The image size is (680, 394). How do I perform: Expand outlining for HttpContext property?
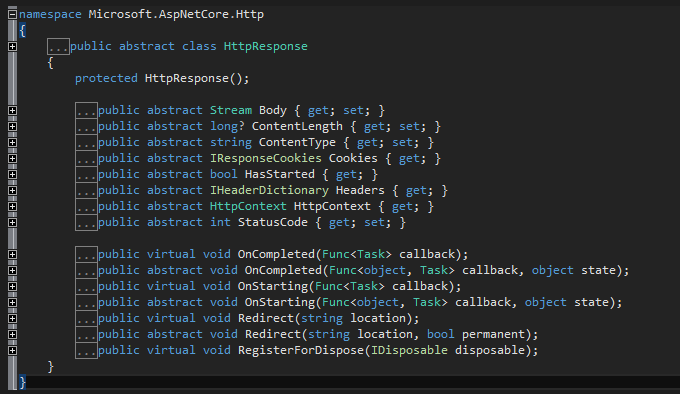pyautogui.click(x=13, y=207)
